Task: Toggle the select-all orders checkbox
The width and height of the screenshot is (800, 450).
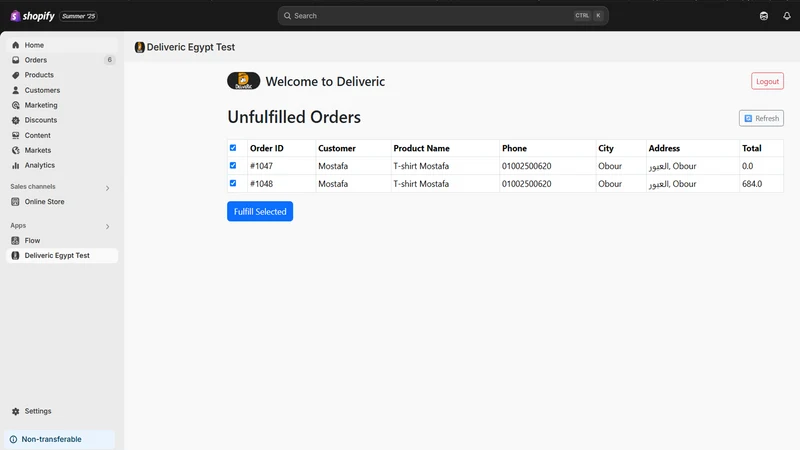Action: coord(233,148)
